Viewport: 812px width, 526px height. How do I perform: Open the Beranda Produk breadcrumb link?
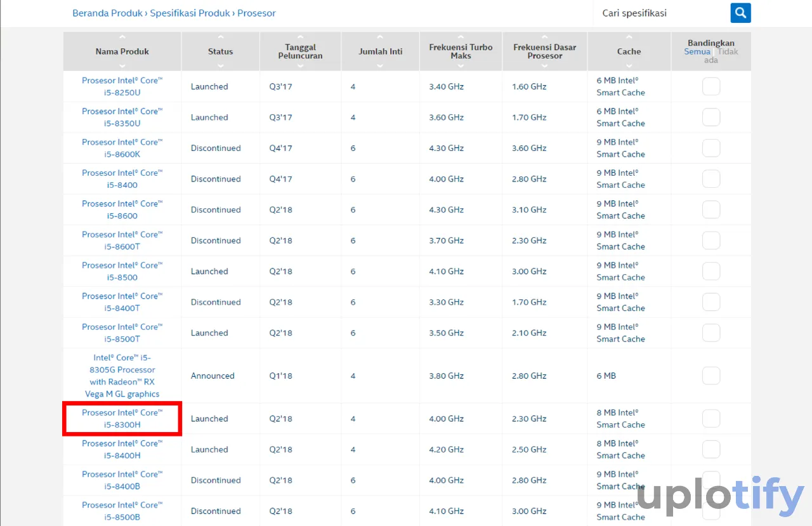[108, 13]
